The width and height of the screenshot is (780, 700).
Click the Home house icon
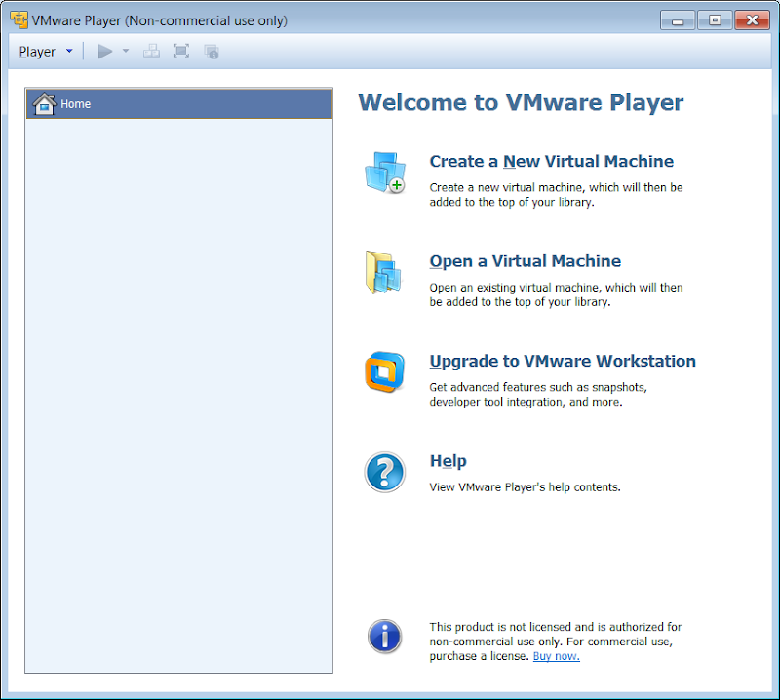coord(44,103)
